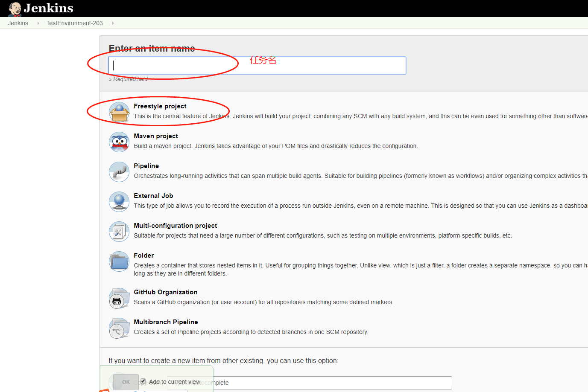Select the Multibranch Pipeline icon
The height and width of the screenshot is (392, 588).
click(119, 328)
